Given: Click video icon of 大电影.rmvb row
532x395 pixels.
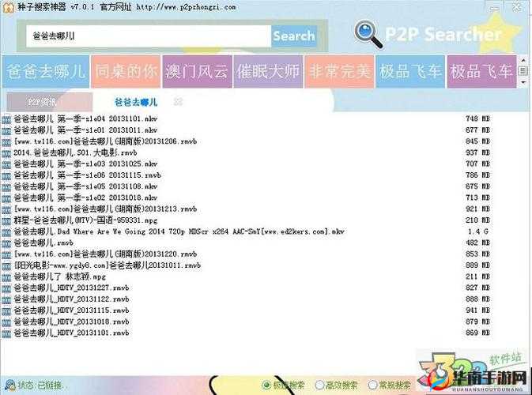Looking at the screenshot, I should pos(6,153).
